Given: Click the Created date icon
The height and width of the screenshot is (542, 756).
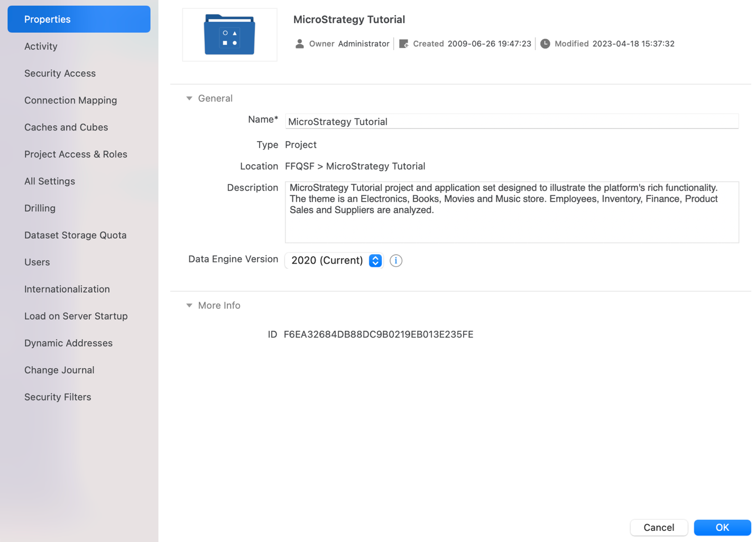Looking at the screenshot, I should (404, 44).
